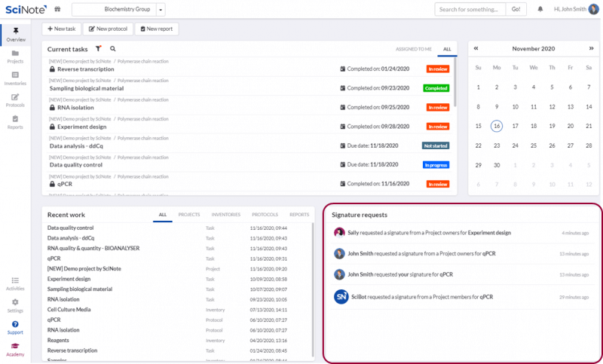Go to previous month in calendar

[476, 48]
